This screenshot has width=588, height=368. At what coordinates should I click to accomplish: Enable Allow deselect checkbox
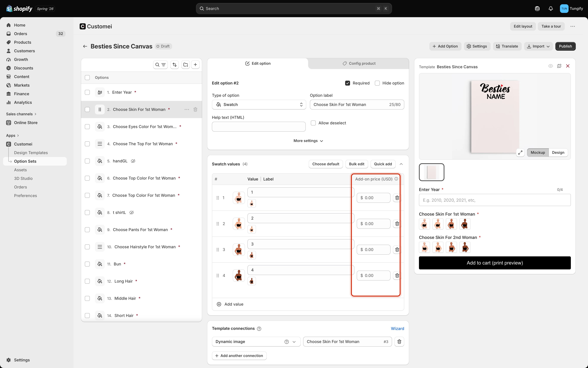313,123
